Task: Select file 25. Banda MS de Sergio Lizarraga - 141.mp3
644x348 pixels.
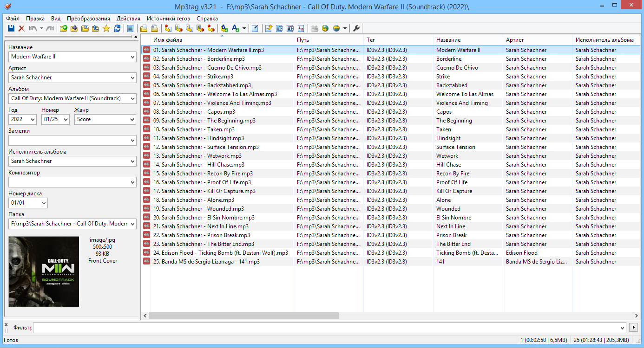Action: [206, 262]
